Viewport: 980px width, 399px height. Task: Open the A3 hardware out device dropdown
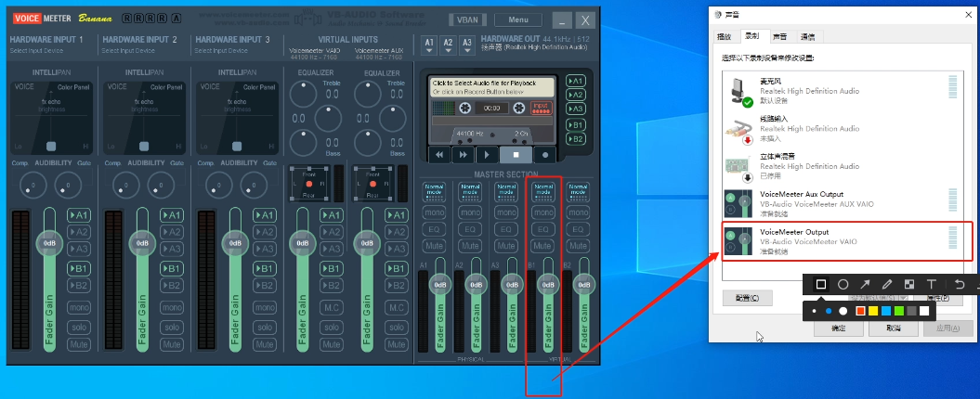[x=467, y=45]
